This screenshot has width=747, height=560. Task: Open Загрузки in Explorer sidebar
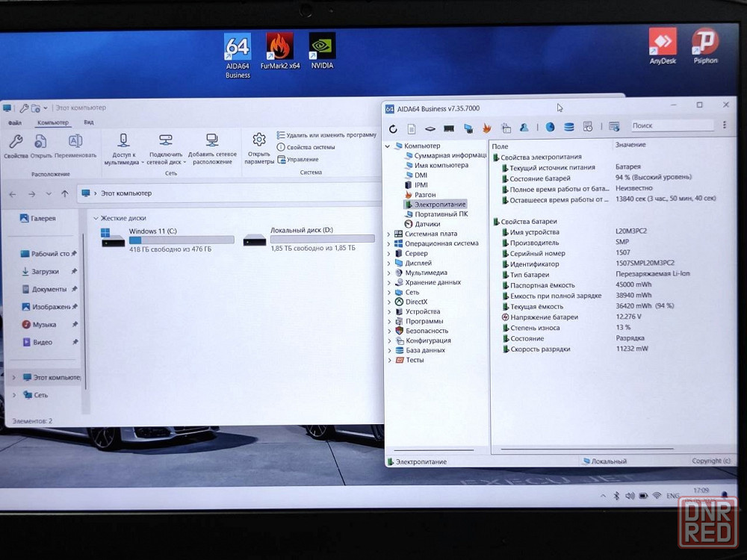pos(40,272)
